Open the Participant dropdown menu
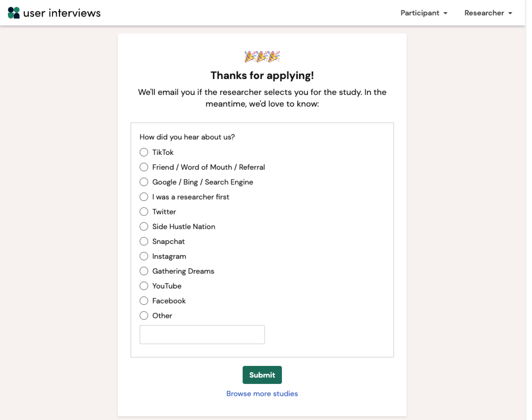The image size is (532, 420). [x=424, y=13]
